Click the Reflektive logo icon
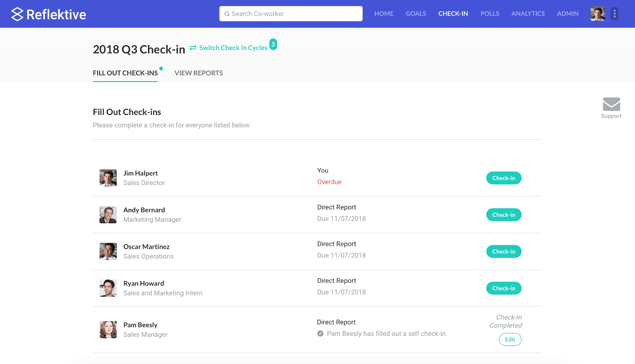This screenshot has width=635, height=364. tap(17, 14)
